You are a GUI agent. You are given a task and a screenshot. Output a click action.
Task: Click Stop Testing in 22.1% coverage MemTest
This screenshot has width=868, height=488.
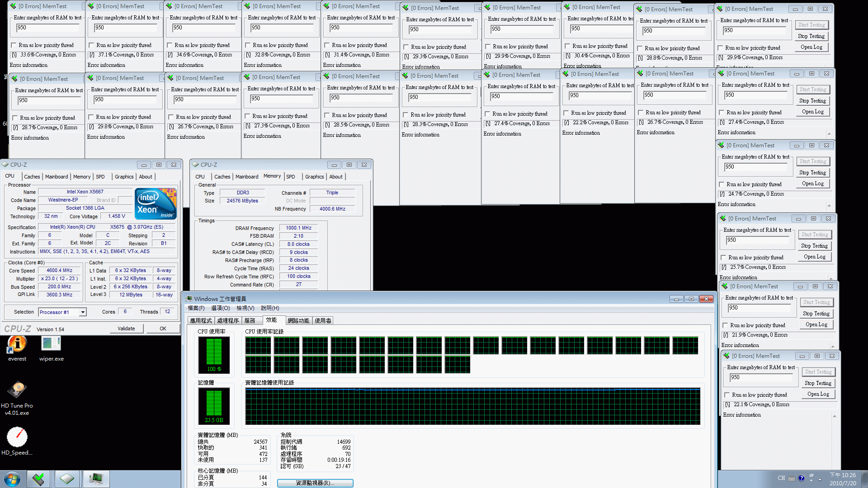click(x=818, y=383)
